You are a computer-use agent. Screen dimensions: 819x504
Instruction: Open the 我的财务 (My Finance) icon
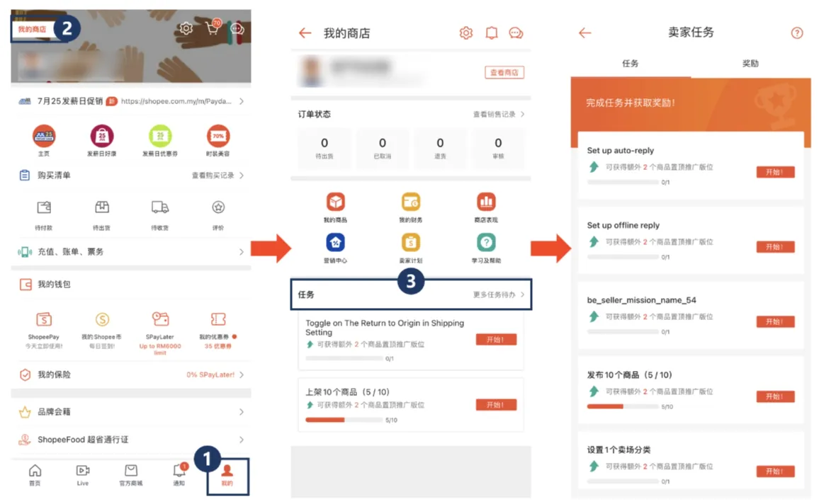[x=410, y=202]
